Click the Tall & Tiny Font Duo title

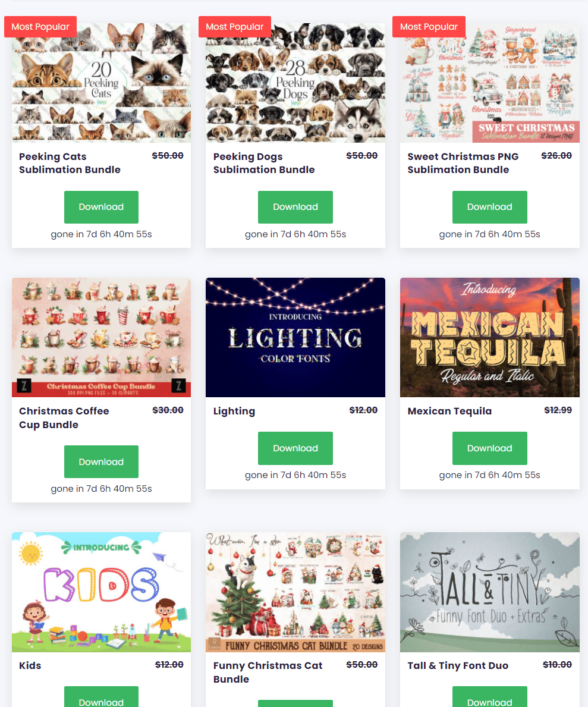pyautogui.click(x=458, y=665)
